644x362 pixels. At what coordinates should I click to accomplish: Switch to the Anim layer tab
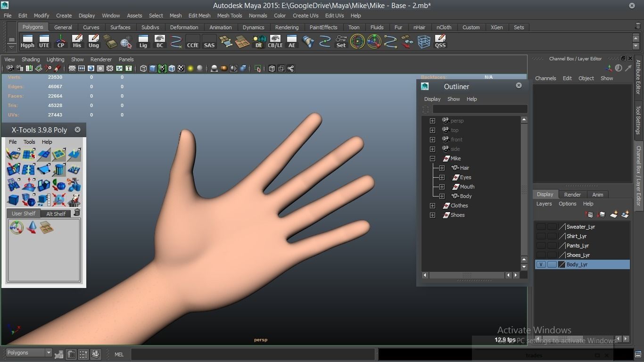(x=598, y=195)
